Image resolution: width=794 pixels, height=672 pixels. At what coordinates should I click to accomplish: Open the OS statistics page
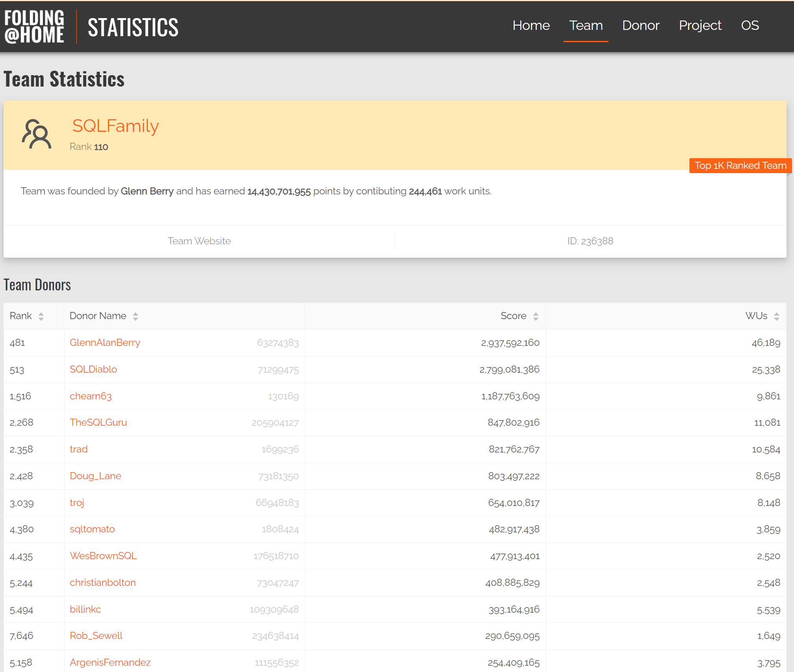tap(750, 26)
